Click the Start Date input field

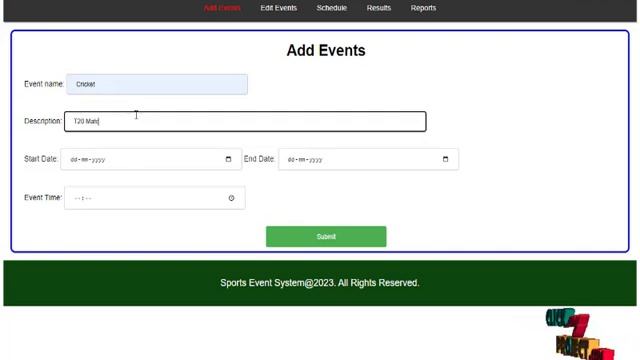(151, 159)
